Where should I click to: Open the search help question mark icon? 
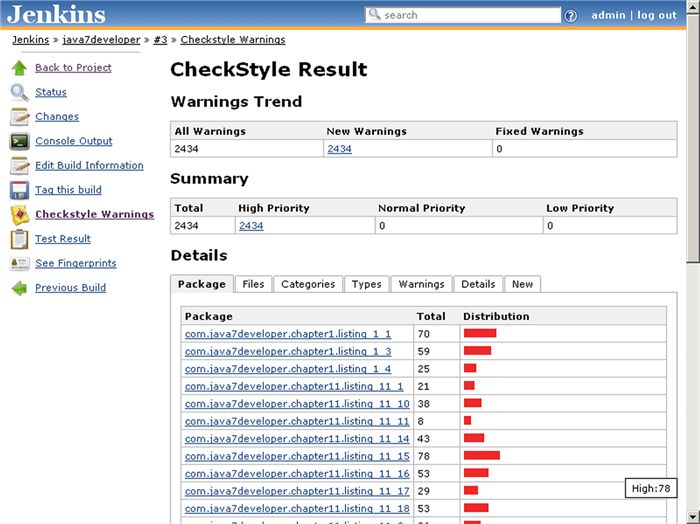(x=571, y=16)
